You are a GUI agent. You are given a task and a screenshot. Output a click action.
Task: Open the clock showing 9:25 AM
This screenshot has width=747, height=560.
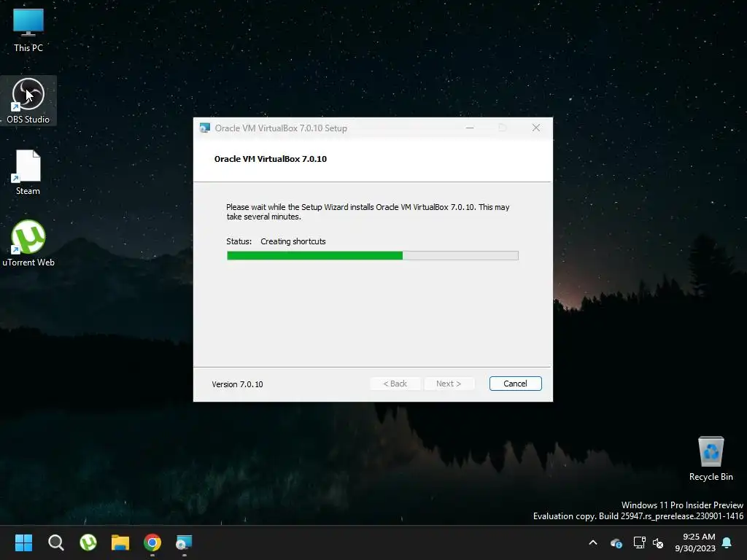pyautogui.click(x=695, y=542)
